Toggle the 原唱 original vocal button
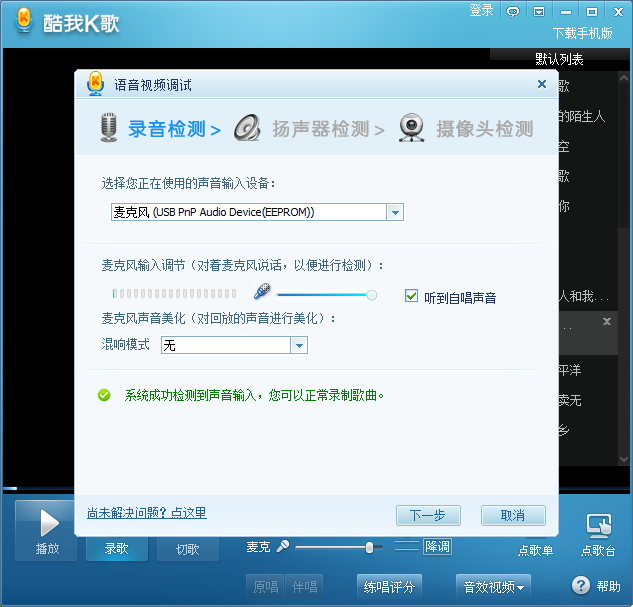The image size is (633, 607). pyautogui.click(x=265, y=587)
